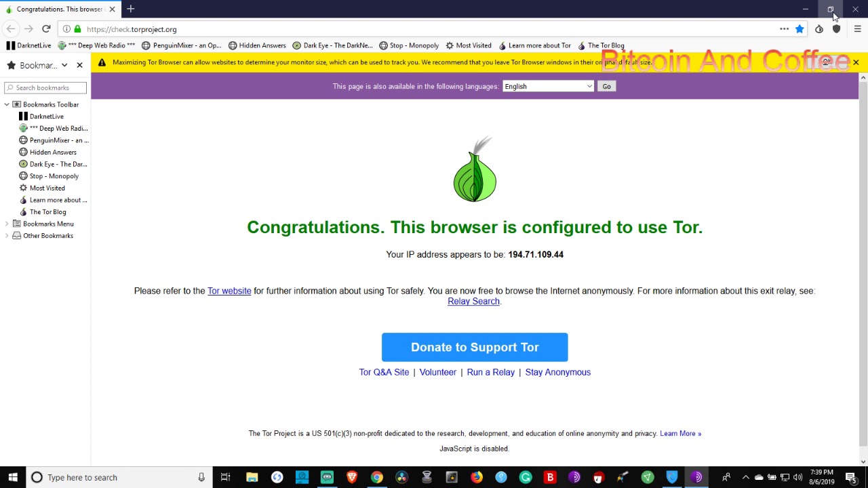Viewport: 868px width, 488px height.
Task: Open the Tor website link
Action: (229, 291)
